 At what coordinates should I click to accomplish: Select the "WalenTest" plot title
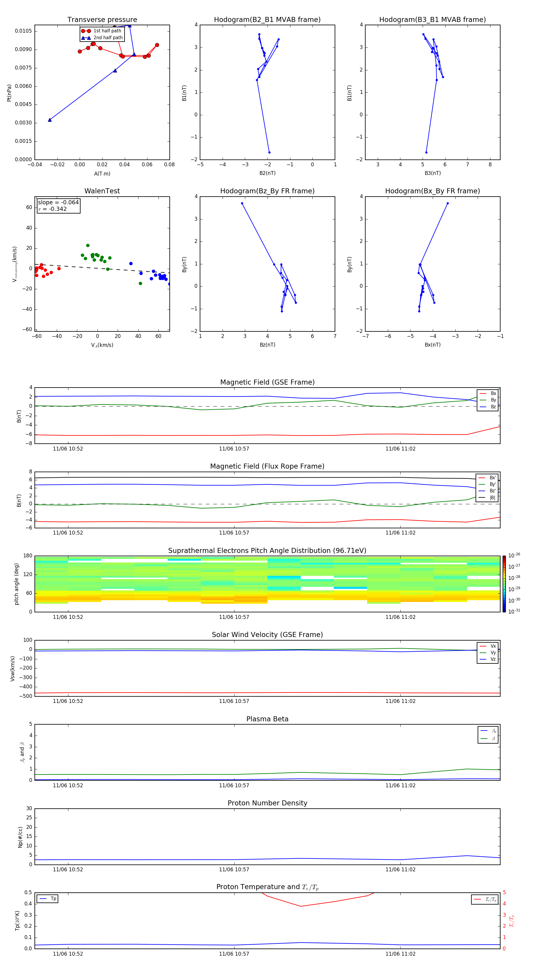(102, 191)
